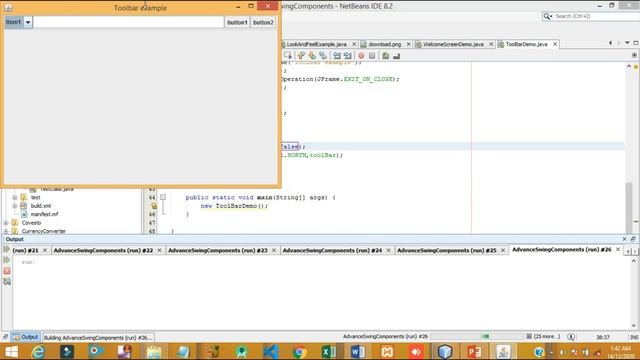The width and height of the screenshot is (640, 360).
Task: Open the Windows Start button
Action: [x=11, y=351]
